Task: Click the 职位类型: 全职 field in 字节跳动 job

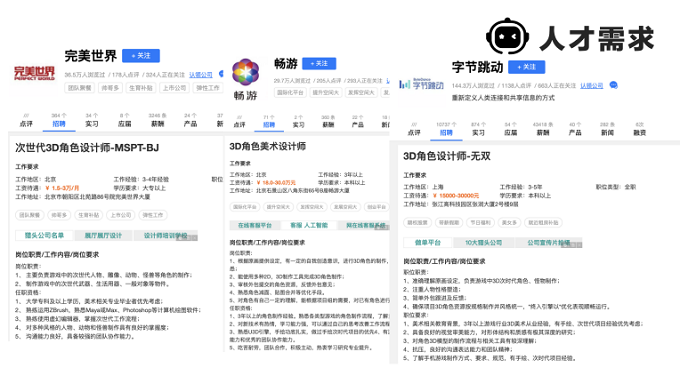Action: click(x=615, y=187)
